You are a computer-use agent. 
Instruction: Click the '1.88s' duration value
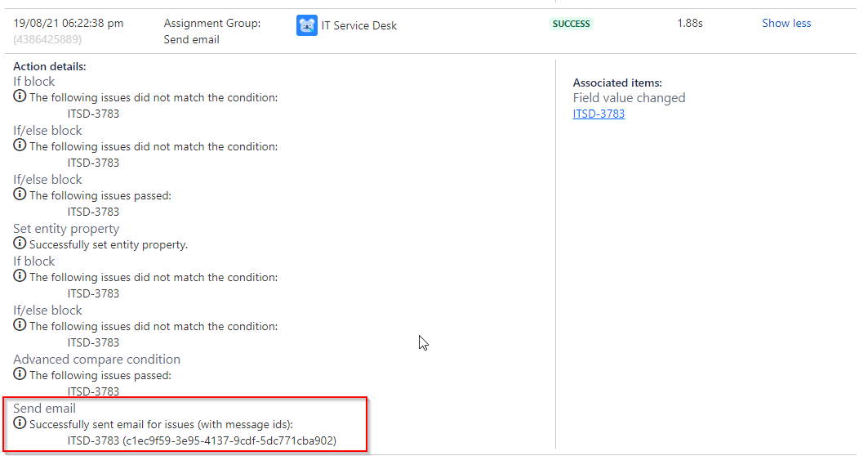click(x=690, y=23)
